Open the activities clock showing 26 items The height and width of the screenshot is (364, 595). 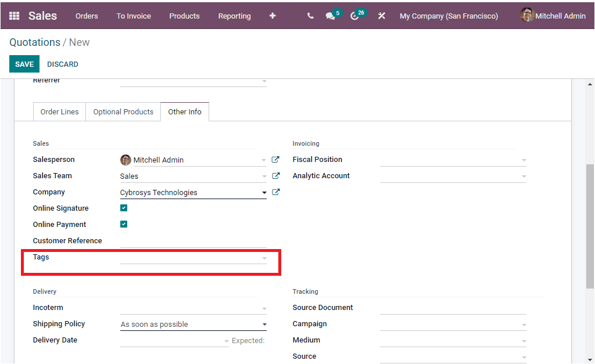click(x=355, y=16)
